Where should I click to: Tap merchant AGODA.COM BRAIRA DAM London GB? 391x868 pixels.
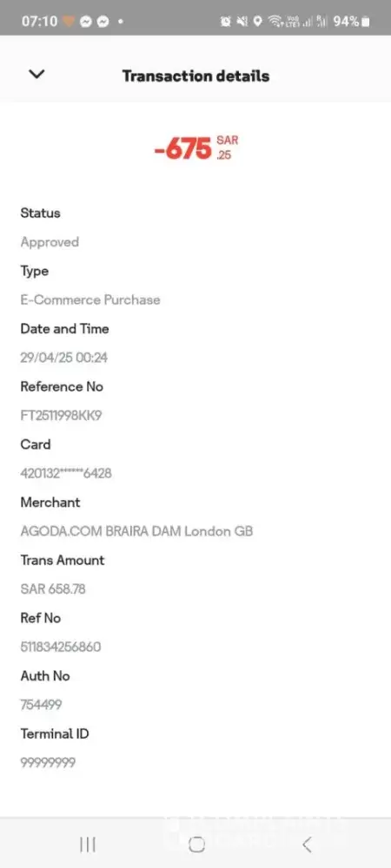coord(136,531)
